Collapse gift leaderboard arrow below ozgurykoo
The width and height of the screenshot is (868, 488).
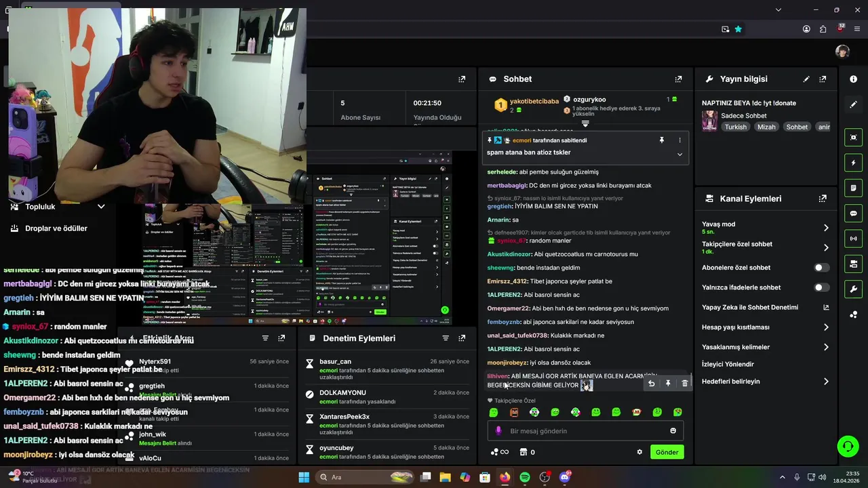585,124
